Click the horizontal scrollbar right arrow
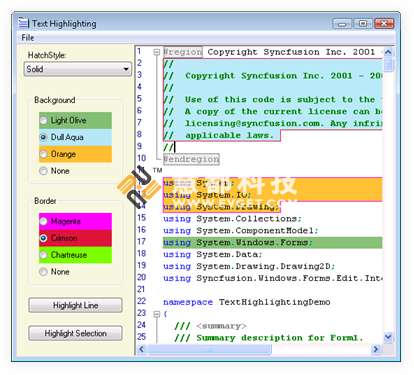Screen dimensions: 414x375 pos(376,349)
